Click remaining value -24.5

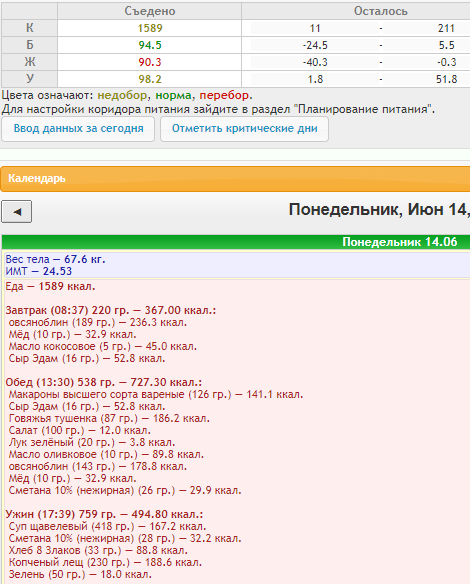coord(315,45)
